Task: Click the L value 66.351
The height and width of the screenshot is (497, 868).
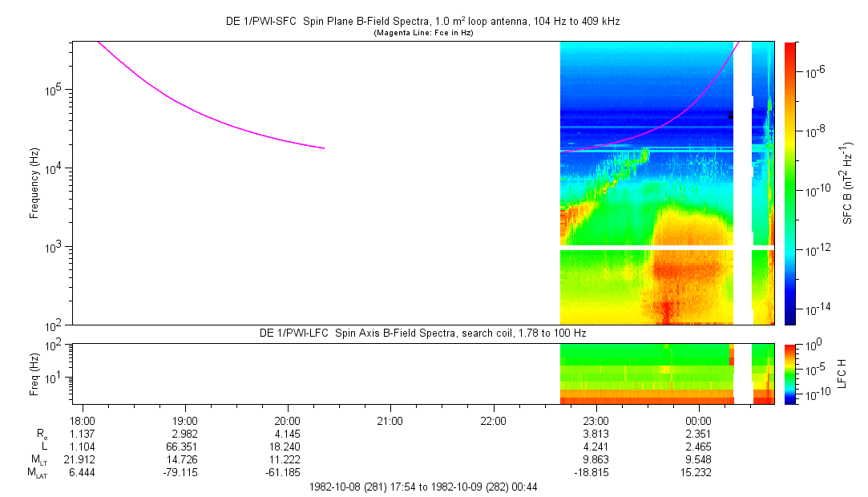Action: pos(185,446)
